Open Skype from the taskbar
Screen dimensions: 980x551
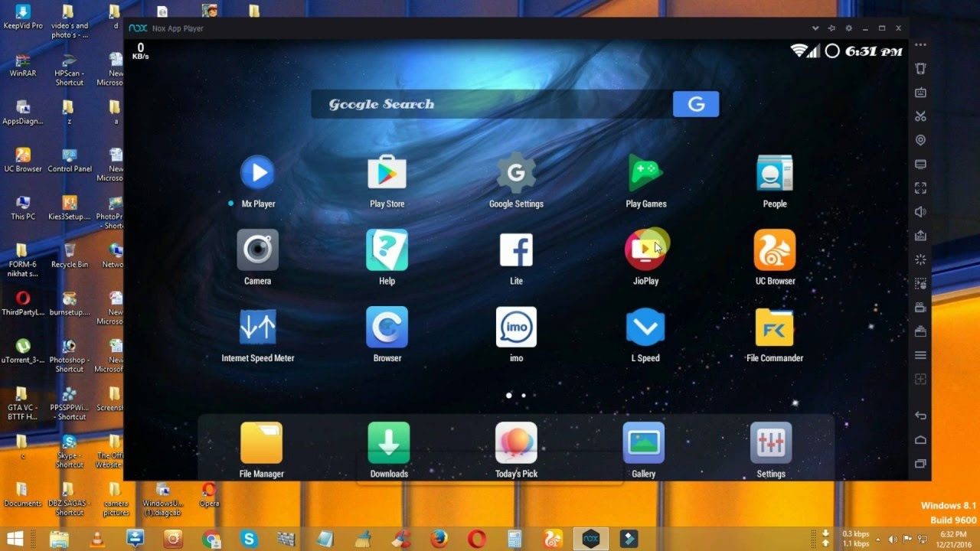click(x=249, y=539)
